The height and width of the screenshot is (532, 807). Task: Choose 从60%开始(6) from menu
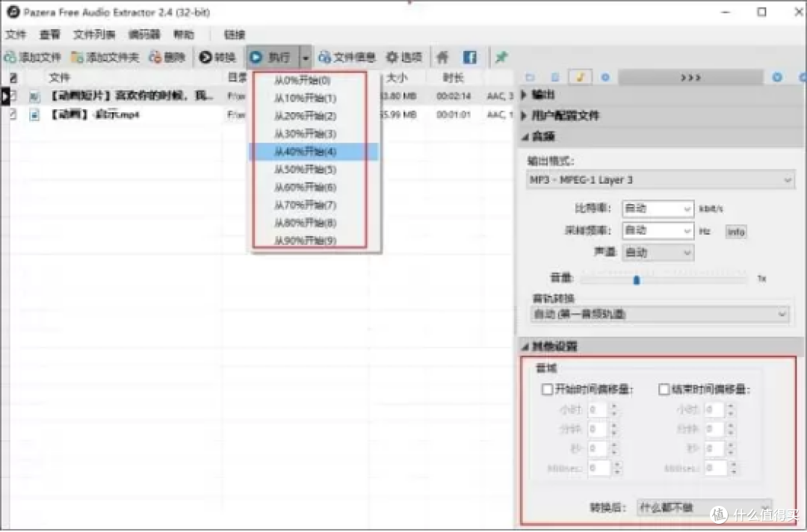tap(315, 187)
